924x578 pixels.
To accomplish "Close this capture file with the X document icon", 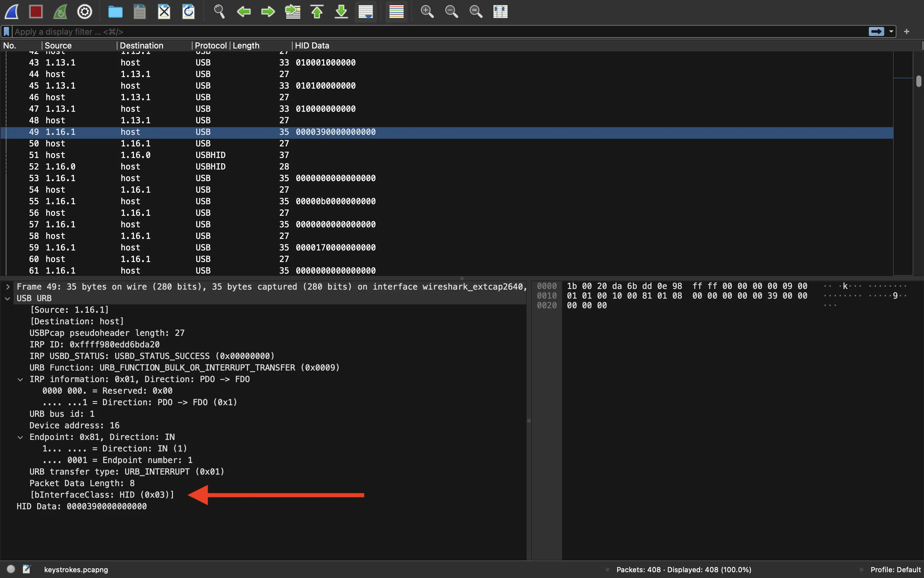I will tap(164, 12).
